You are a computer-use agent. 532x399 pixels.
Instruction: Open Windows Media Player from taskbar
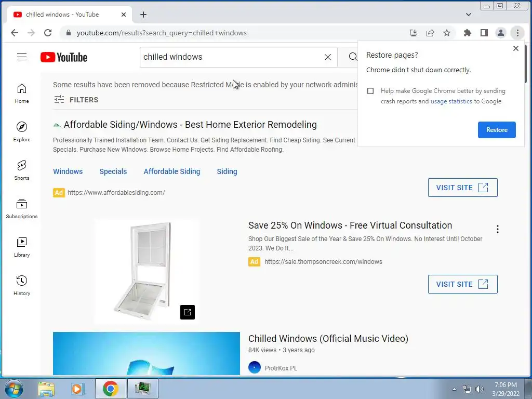77,389
